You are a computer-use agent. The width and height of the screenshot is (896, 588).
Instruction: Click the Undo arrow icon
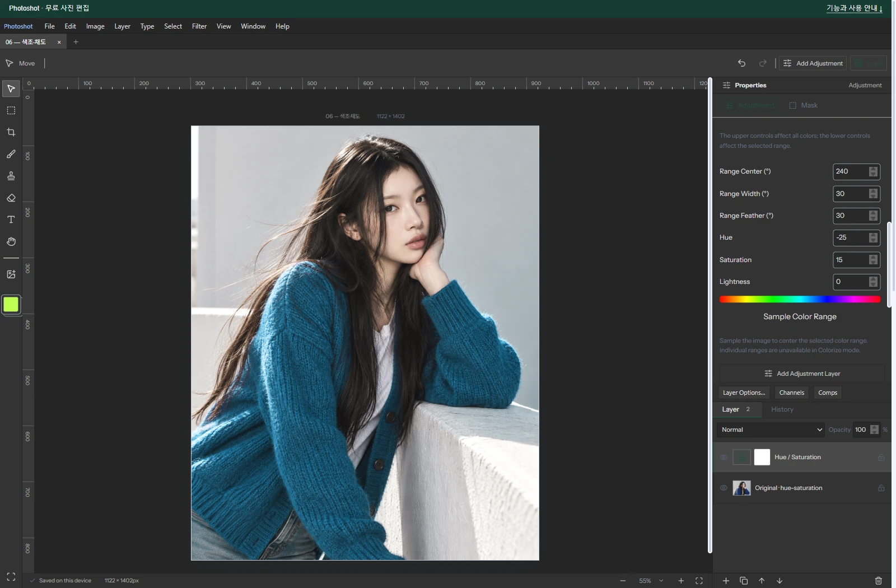(741, 63)
